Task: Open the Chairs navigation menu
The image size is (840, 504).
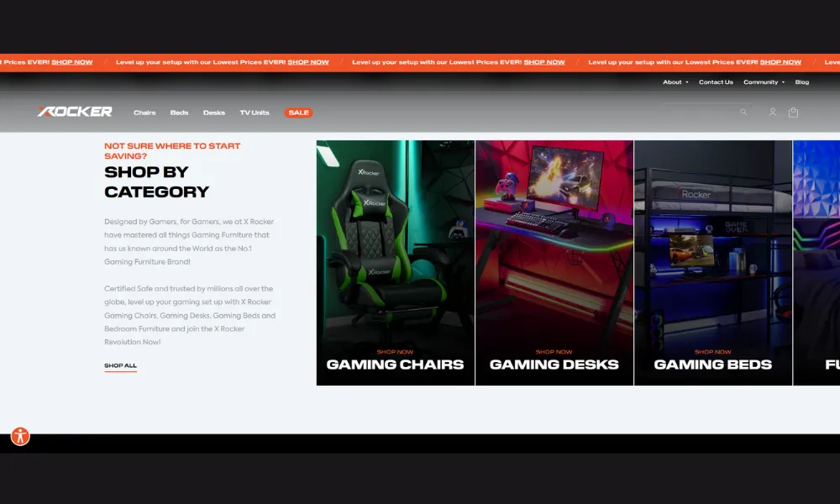Action: pos(144,113)
